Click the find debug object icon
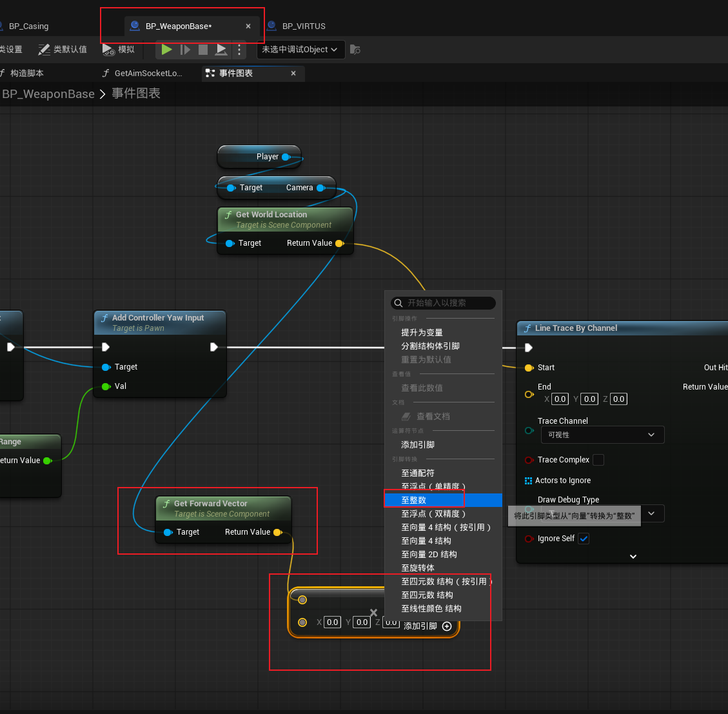The image size is (728, 714). (x=355, y=49)
